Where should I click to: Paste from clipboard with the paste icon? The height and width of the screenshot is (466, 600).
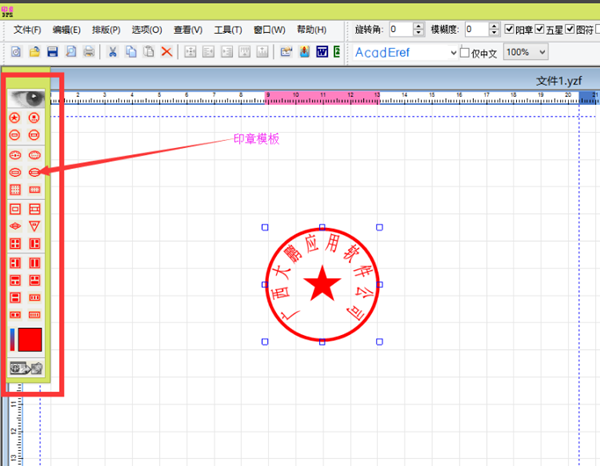[x=149, y=52]
